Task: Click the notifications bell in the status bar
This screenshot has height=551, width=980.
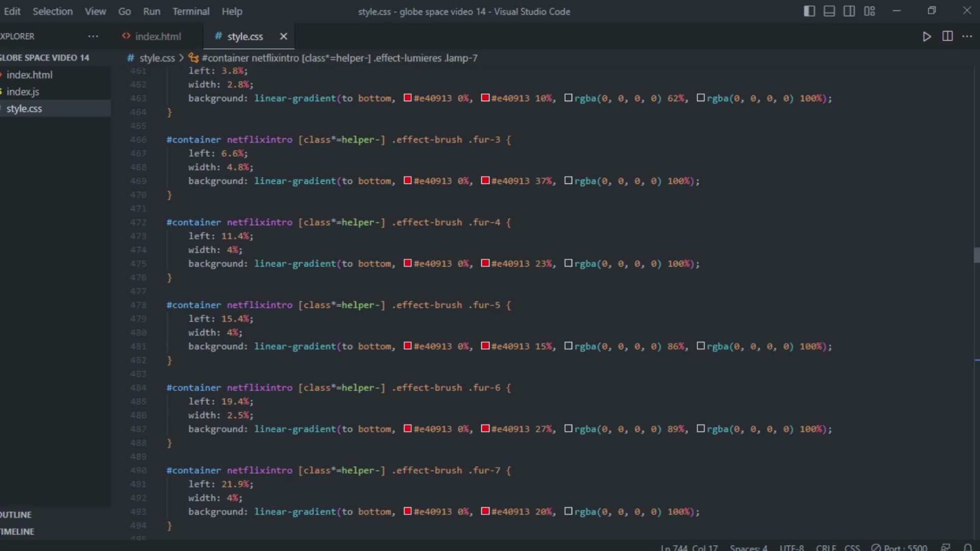Action: 967,547
